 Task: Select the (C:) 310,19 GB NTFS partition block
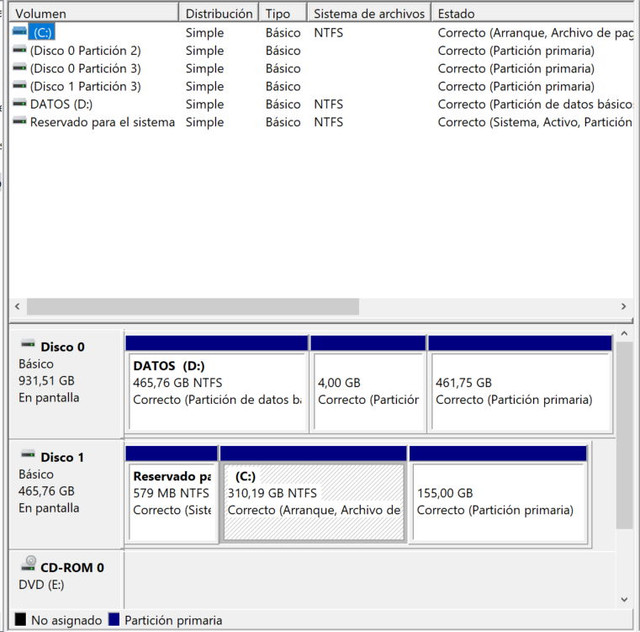[313, 494]
